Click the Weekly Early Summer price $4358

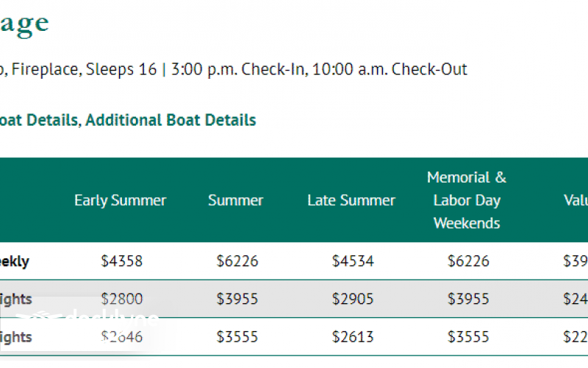(122, 261)
